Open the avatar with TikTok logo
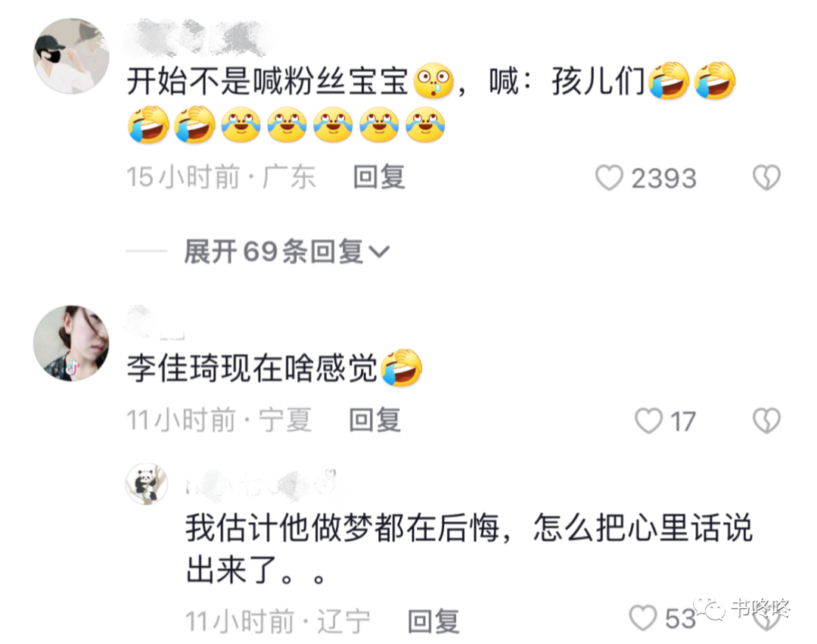817x644 pixels. click(71, 344)
